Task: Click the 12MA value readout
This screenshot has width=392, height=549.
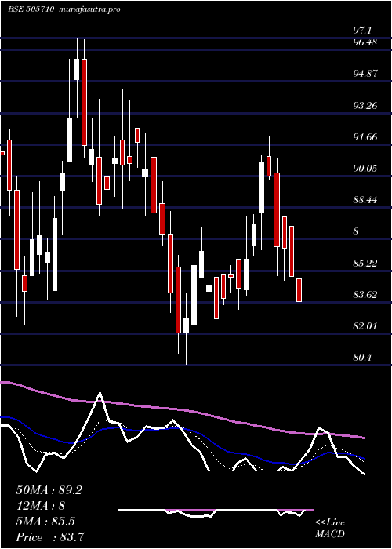Action: pos(41,506)
